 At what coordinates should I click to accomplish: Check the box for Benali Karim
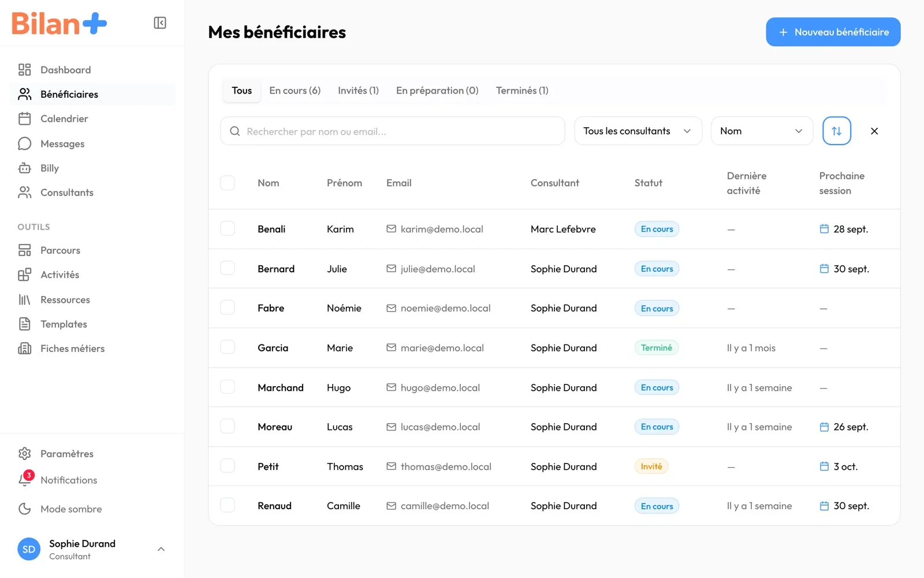point(228,228)
